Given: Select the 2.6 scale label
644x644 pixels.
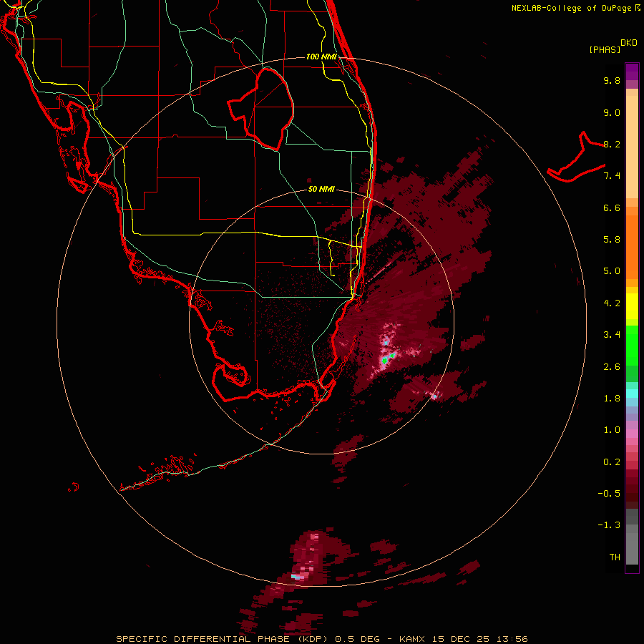Looking at the screenshot, I should pos(612,367).
